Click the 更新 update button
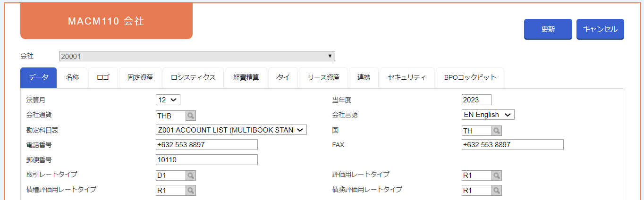 tap(548, 29)
